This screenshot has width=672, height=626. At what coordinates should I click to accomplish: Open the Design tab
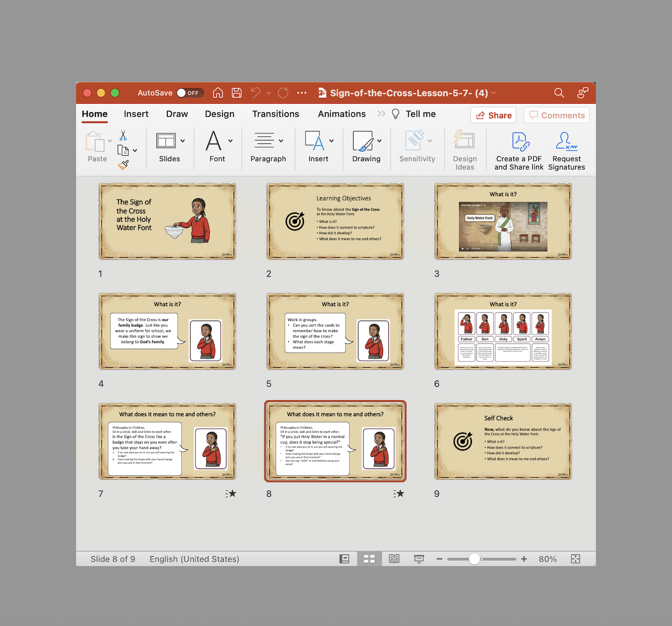(x=220, y=114)
